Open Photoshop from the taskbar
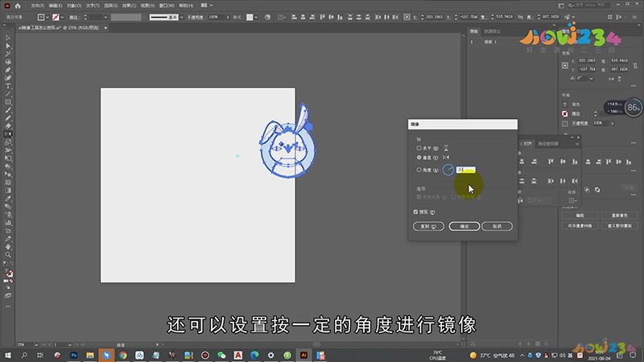The width and height of the screenshot is (644, 362). pyautogui.click(x=73, y=355)
